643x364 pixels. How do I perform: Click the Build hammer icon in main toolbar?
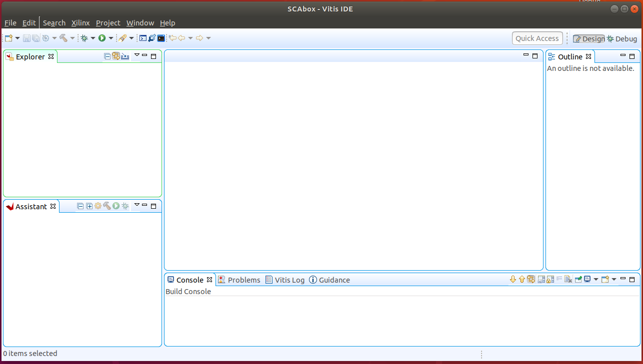(x=63, y=38)
